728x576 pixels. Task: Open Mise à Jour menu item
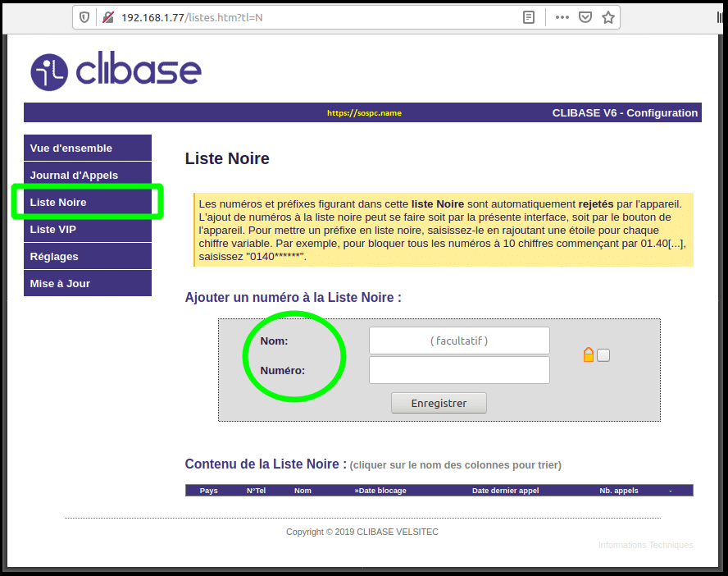click(88, 283)
